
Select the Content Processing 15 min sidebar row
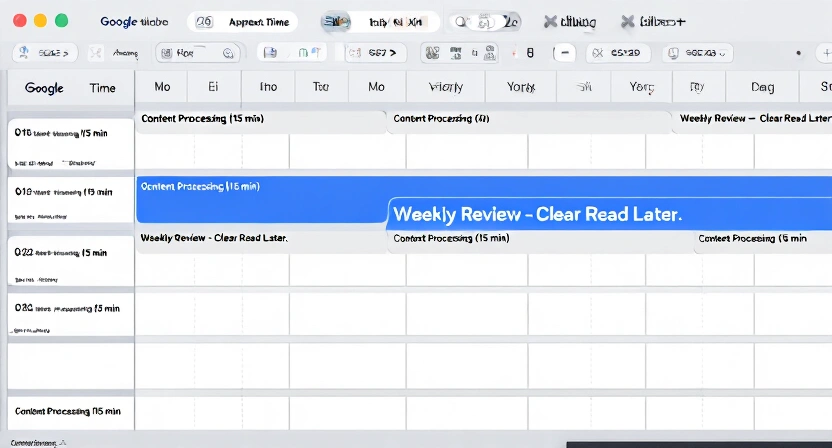click(x=71, y=412)
